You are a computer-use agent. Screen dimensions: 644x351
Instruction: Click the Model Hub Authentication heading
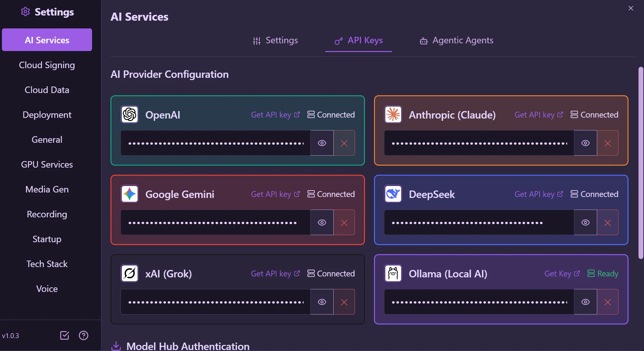(188, 346)
